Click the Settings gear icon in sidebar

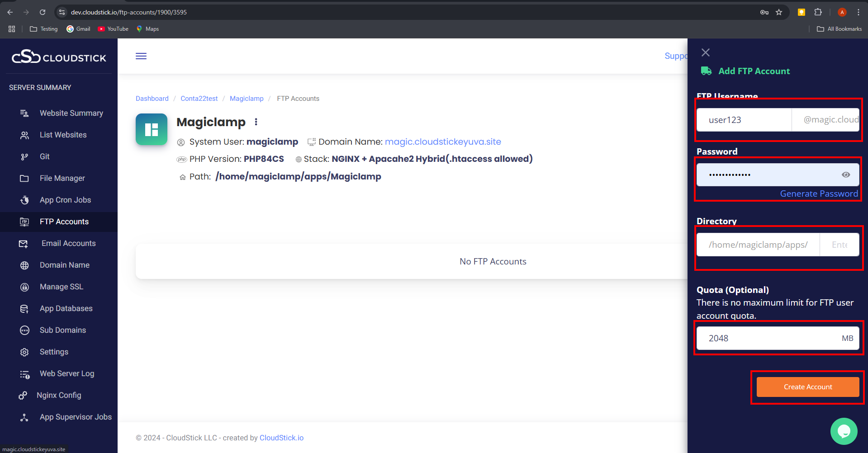click(x=24, y=352)
